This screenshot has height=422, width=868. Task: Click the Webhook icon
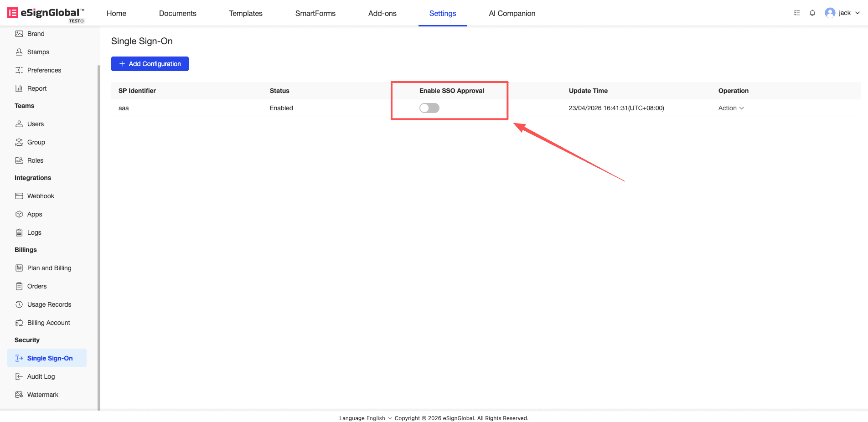click(x=19, y=196)
